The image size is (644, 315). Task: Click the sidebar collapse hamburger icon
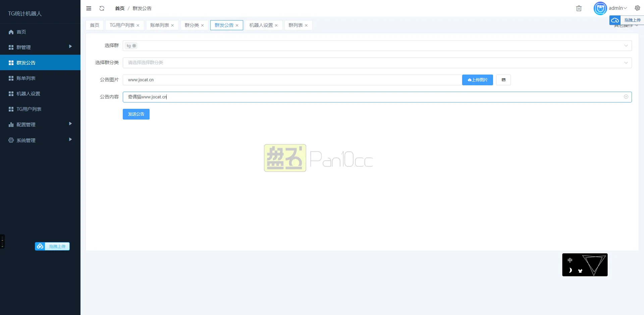[x=89, y=8]
